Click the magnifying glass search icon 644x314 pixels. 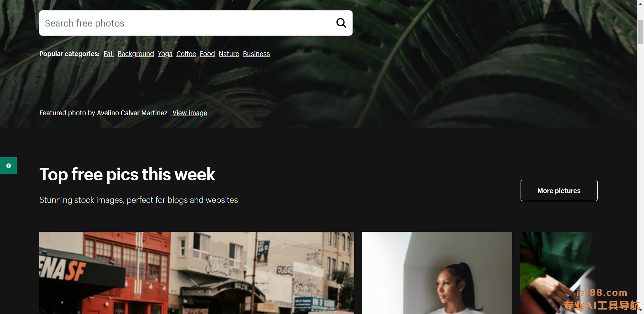pos(341,23)
